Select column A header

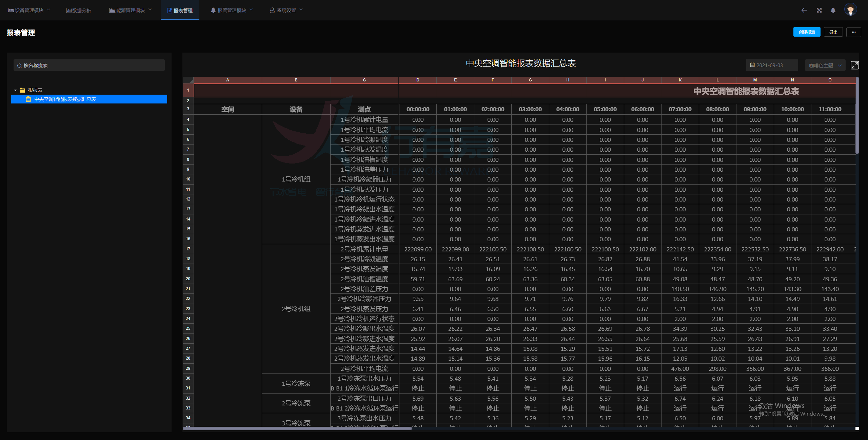[228, 80]
